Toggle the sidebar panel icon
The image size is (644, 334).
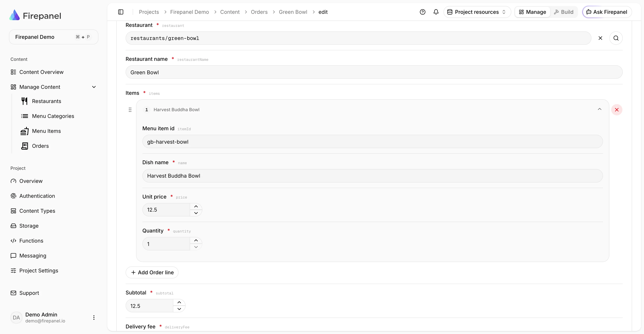click(121, 12)
